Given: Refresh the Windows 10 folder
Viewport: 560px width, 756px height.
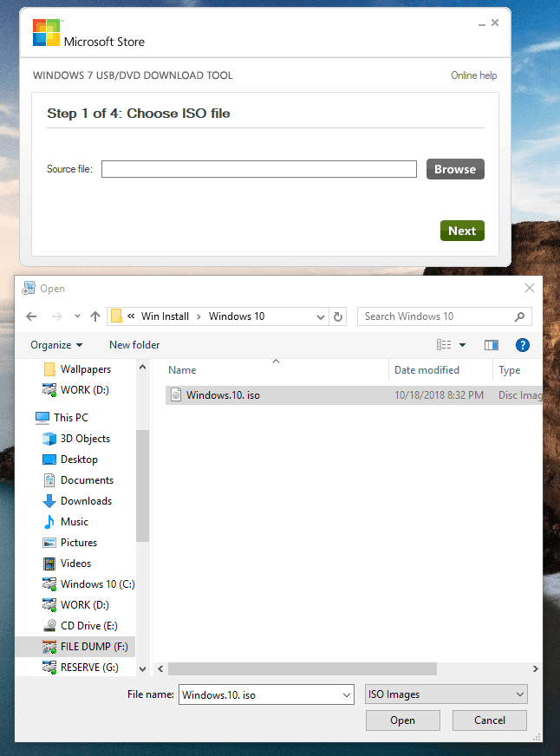Looking at the screenshot, I should pyautogui.click(x=338, y=316).
